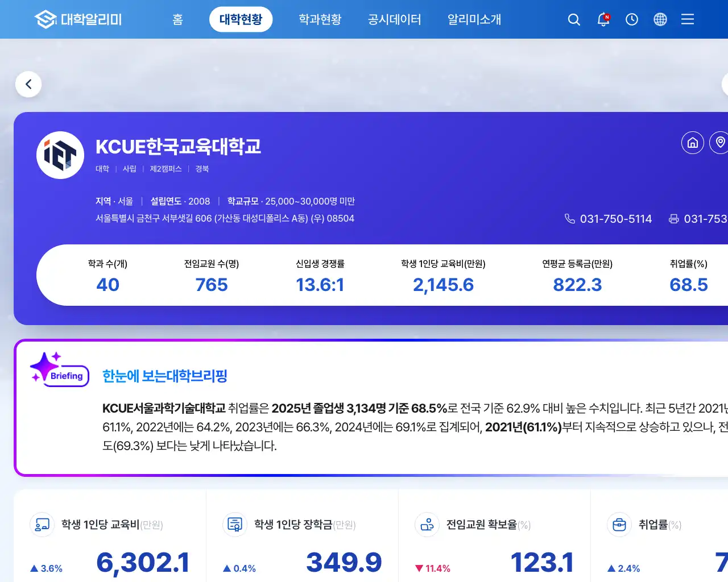Viewport: 728px width, 582px height.
Task: Click the ▲2.4% change indicator
Action: (624, 568)
